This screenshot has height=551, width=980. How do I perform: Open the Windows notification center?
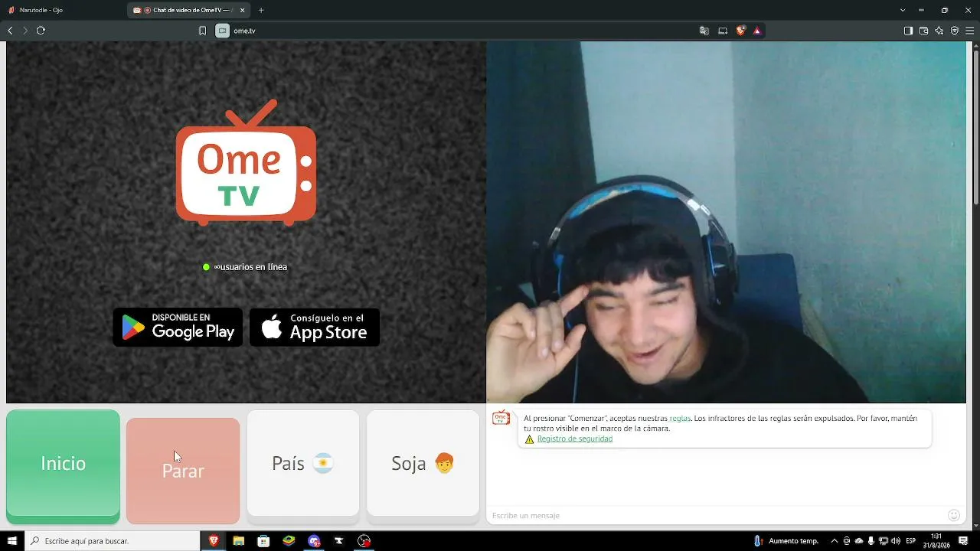[x=963, y=541]
